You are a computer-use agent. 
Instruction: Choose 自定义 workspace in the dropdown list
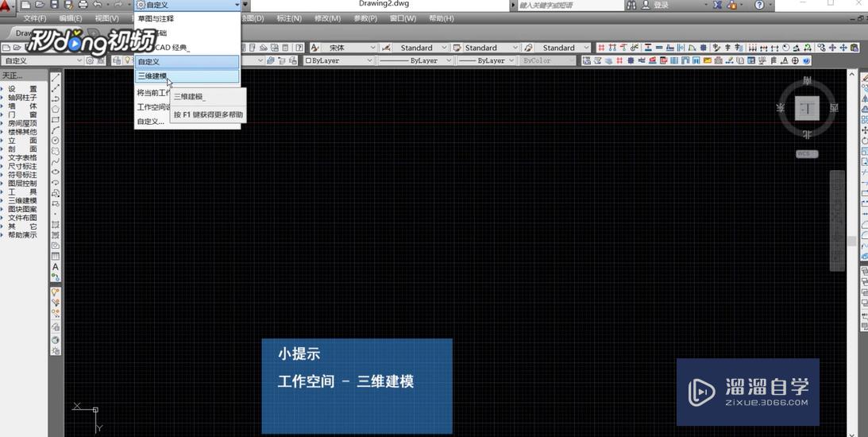point(187,61)
